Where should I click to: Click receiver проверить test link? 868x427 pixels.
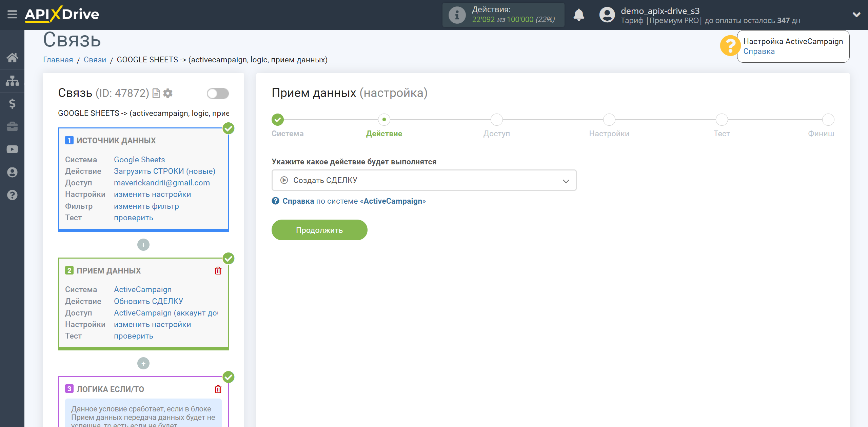tap(133, 336)
